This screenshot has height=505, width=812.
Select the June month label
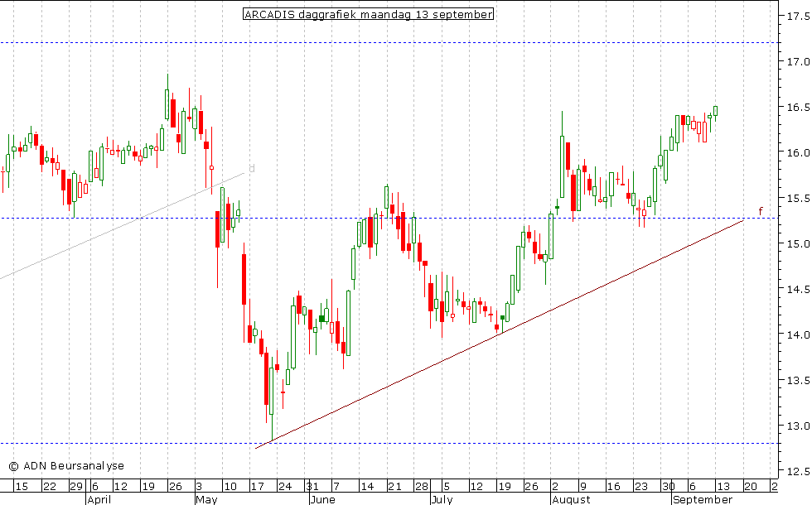click(321, 499)
